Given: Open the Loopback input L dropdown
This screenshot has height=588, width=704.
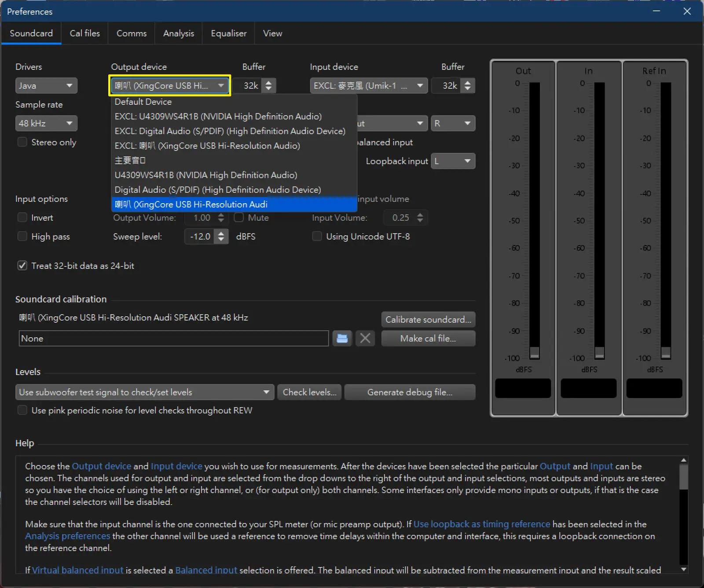Looking at the screenshot, I should 453,161.
